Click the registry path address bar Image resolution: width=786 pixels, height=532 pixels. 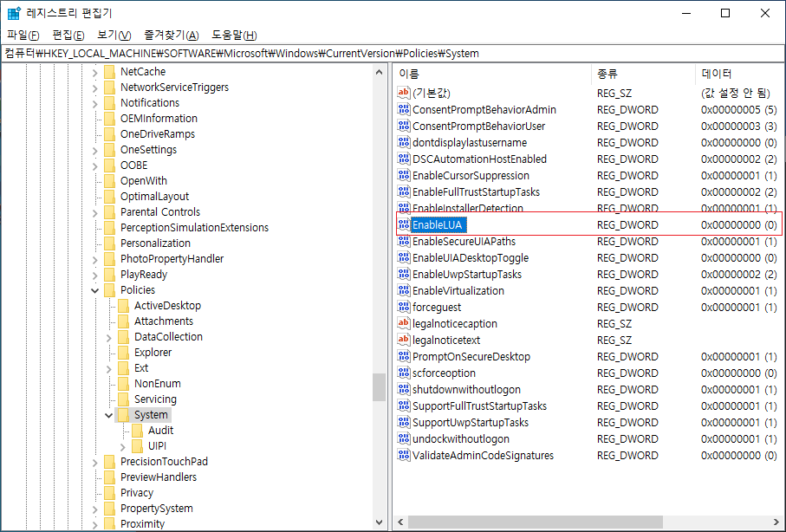click(393, 53)
